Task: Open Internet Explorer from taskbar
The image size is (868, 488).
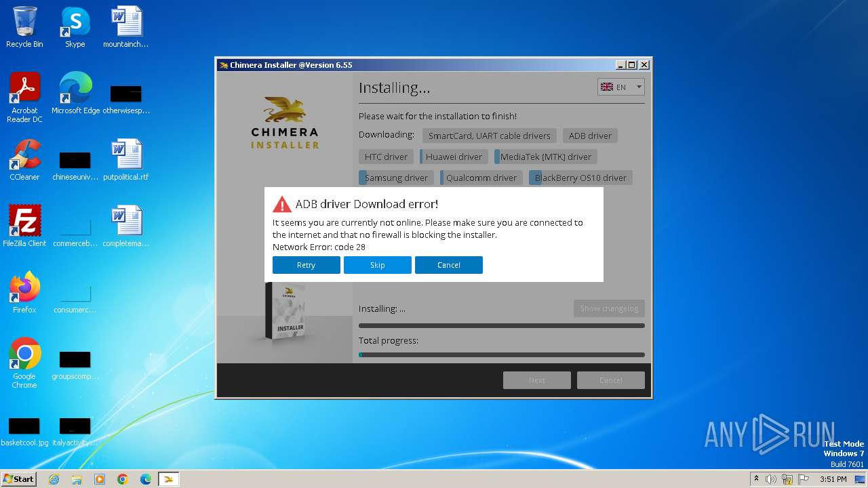Action: pyautogui.click(x=54, y=479)
